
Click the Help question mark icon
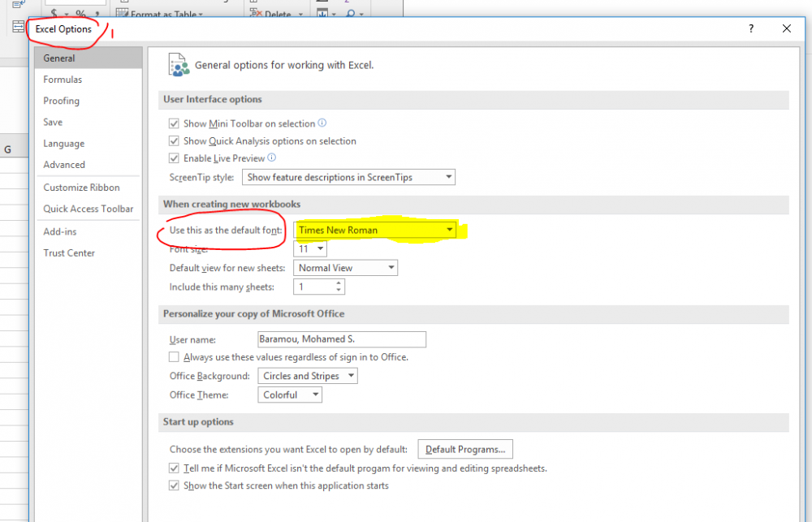(751, 28)
